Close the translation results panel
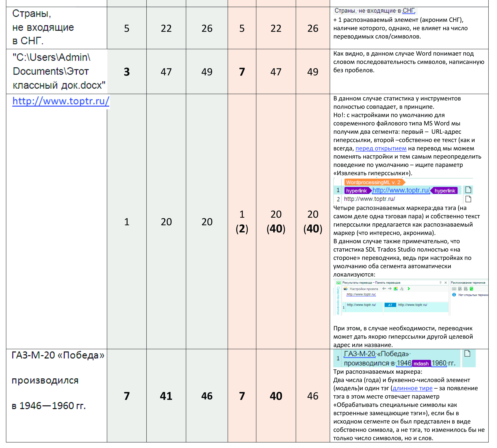Screen dimensions: 497x448 point(446,283)
